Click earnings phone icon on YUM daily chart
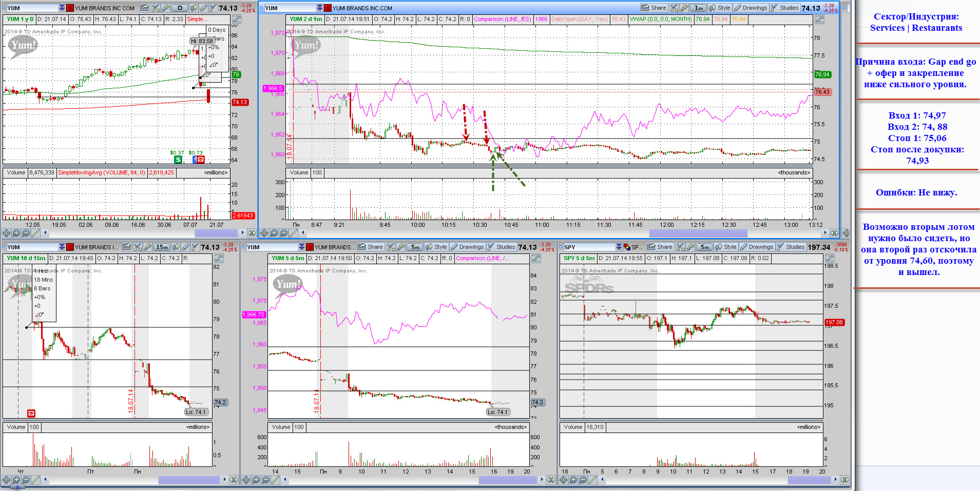This screenshot has width=980, height=491. pyautogui.click(x=201, y=160)
